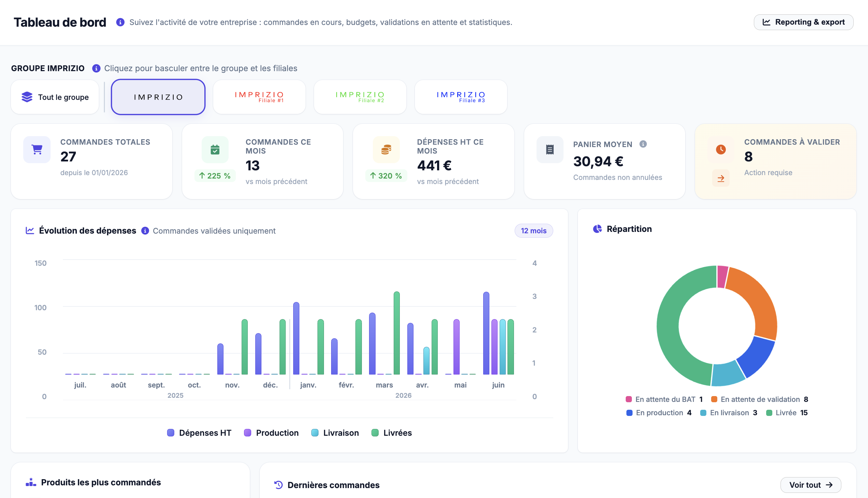Click the 12 mois period badge
Screen dimensions: 868x498
[x=534, y=231]
